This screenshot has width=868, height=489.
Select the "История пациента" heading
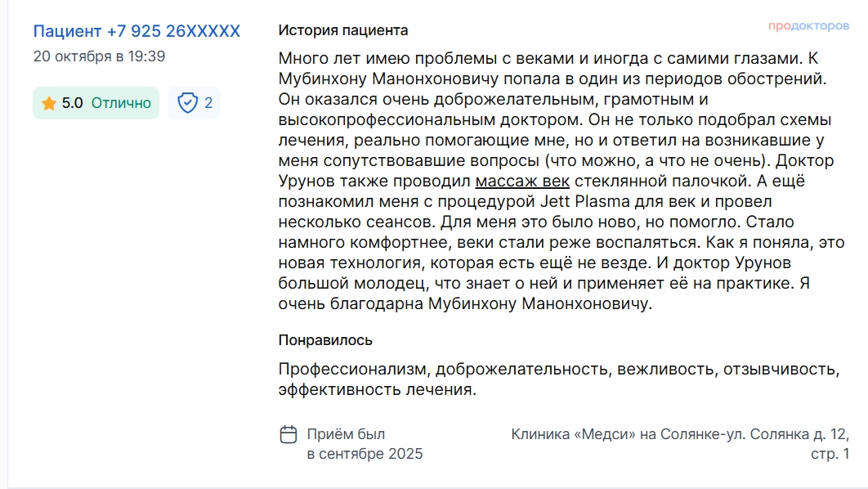343,30
